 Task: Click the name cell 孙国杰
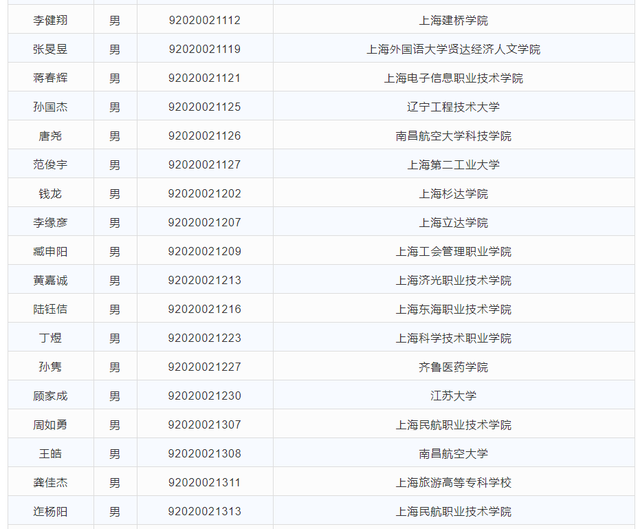tap(50, 107)
